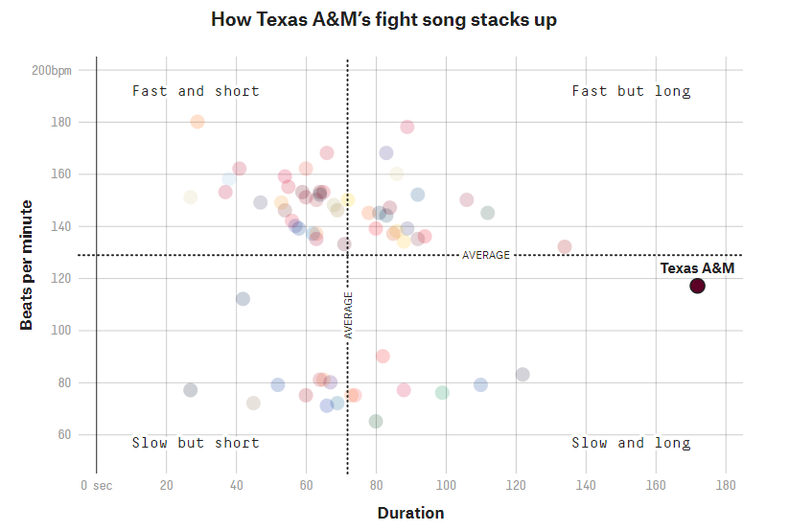Click the "Fast and short" quadrant label
Viewport: 812px width, 531px height.
196,91
